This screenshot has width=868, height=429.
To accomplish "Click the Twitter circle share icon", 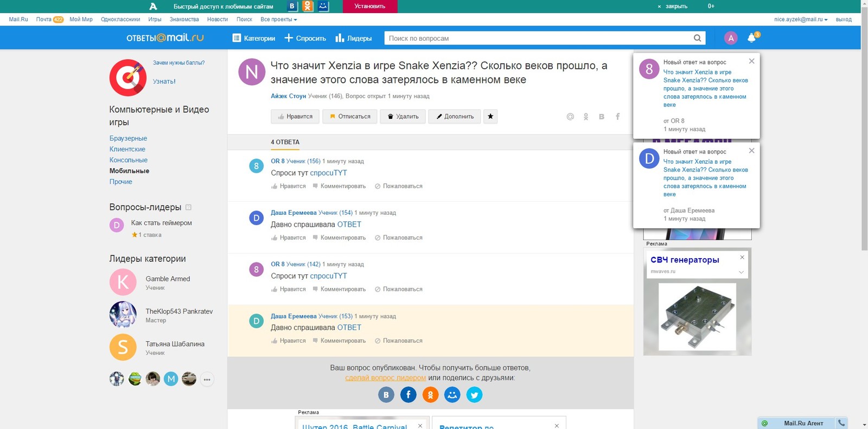I will click(x=474, y=395).
